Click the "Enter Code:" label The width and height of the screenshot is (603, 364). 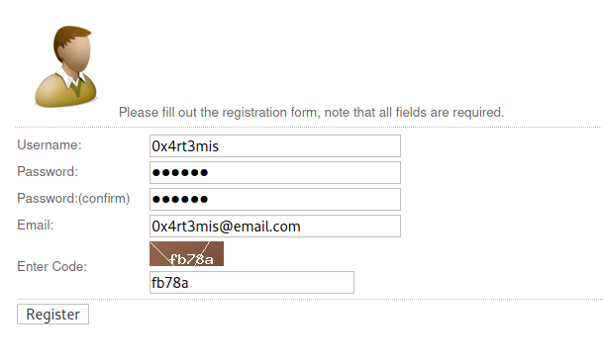coord(51,266)
